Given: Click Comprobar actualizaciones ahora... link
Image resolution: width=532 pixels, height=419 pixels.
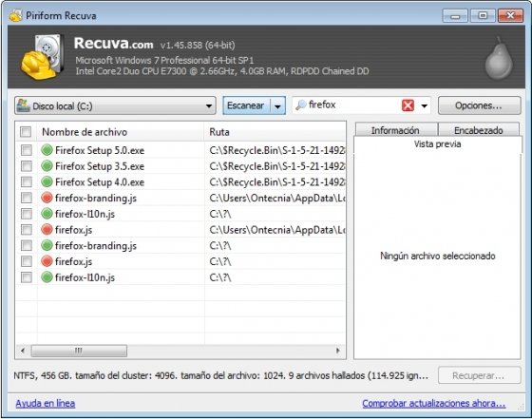Looking at the screenshot, I should (434, 404).
